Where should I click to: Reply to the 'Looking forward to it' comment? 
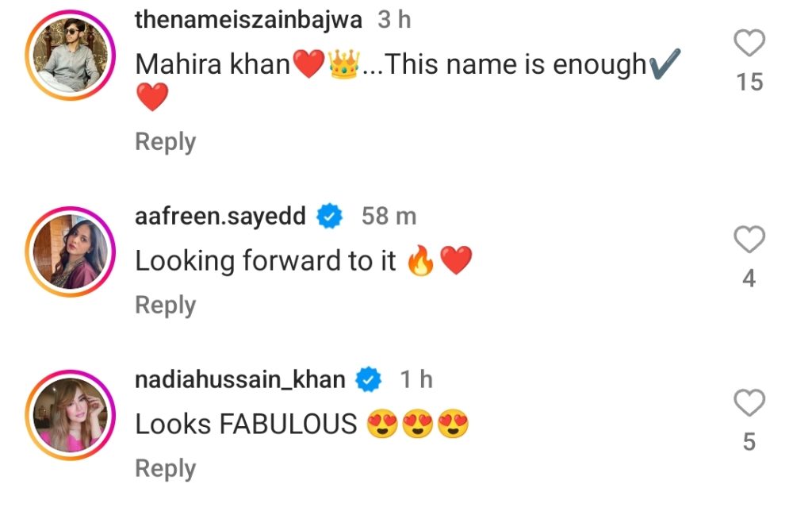click(165, 306)
